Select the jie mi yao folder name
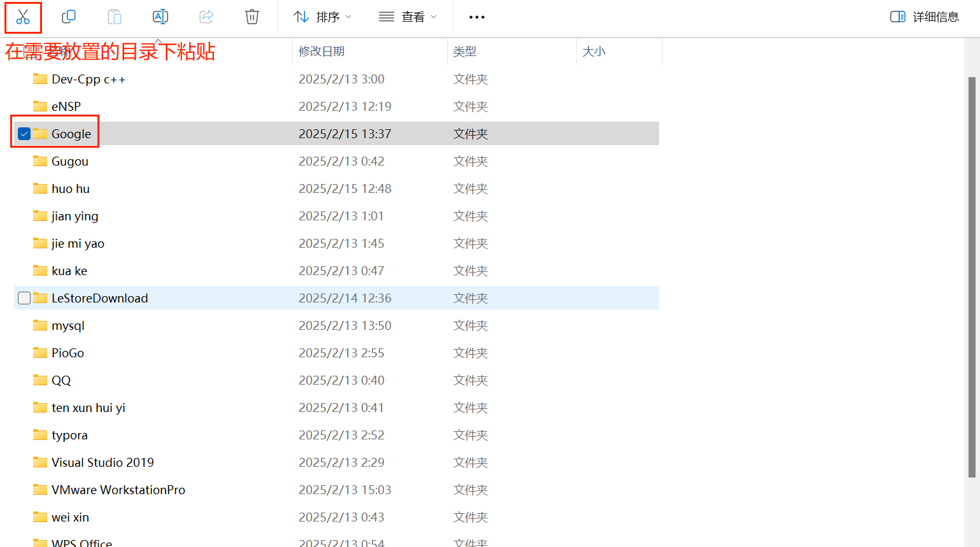The height and width of the screenshot is (547, 980). pos(78,243)
